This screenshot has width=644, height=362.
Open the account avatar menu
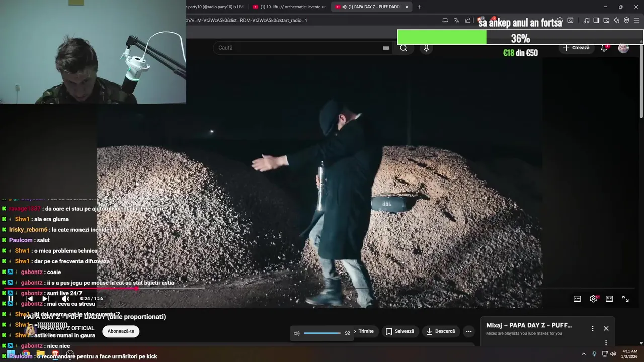(623, 48)
